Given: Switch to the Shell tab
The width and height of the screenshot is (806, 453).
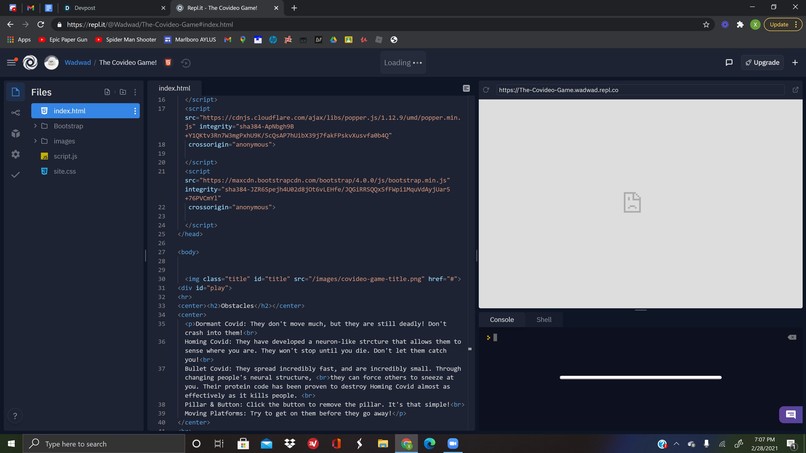Looking at the screenshot, I should [544, 319].
